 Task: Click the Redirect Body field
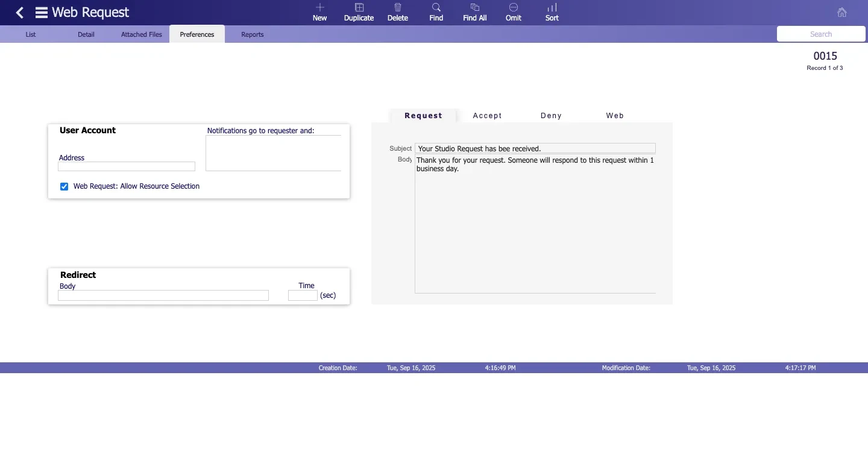click(x=163, y=295)
